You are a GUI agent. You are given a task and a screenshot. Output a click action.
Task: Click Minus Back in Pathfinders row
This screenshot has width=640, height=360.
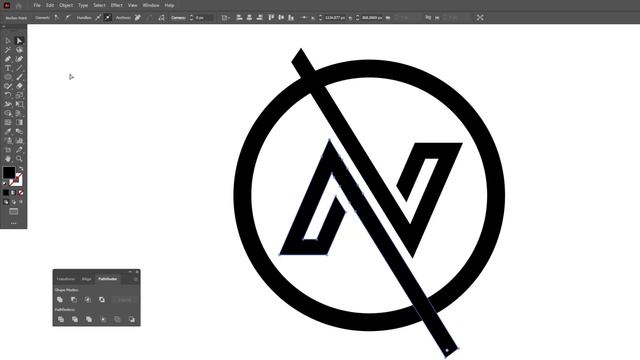(x=131, y=319)
